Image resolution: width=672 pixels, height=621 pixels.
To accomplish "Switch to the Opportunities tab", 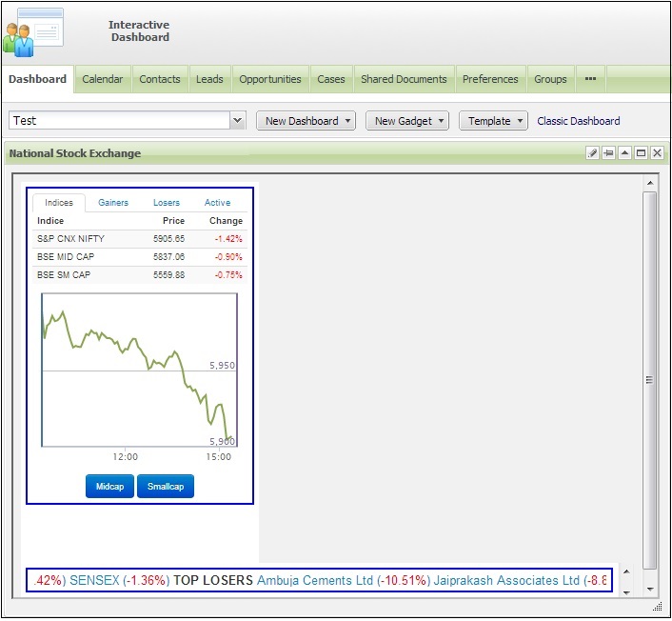I will [270, 79].
